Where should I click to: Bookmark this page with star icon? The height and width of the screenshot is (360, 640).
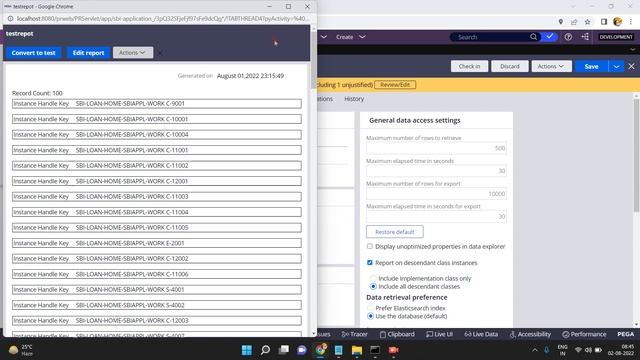pos(587,22)
